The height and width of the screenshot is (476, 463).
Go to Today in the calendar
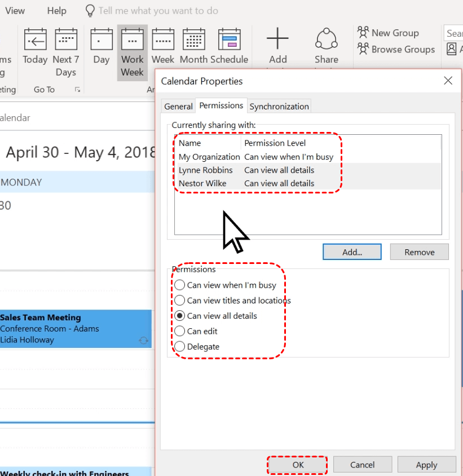point(35,46)
